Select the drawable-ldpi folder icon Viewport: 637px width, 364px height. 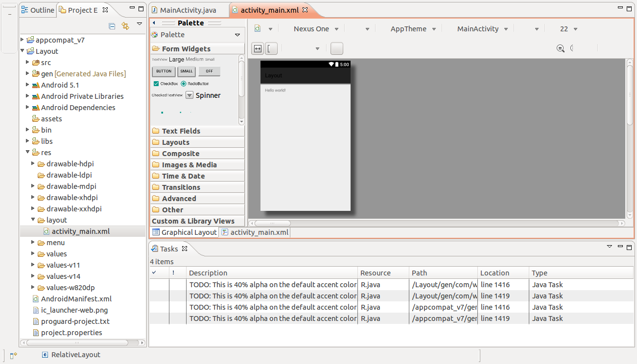(x=41, y=175)
